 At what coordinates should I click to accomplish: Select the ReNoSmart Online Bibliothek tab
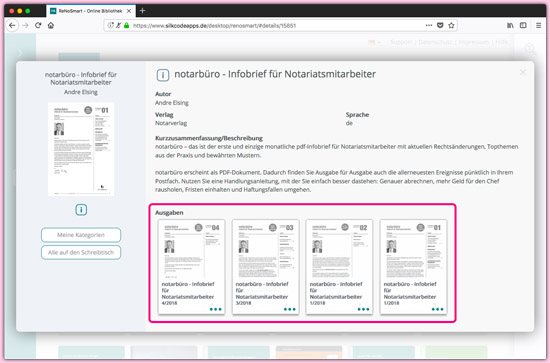(x=90, y=11)
